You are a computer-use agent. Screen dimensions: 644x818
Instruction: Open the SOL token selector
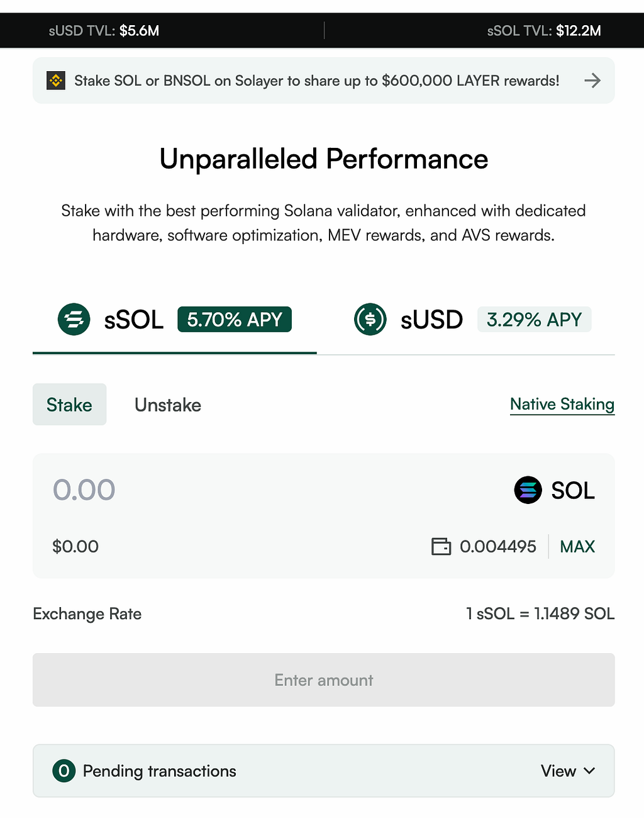coord(554,490)
